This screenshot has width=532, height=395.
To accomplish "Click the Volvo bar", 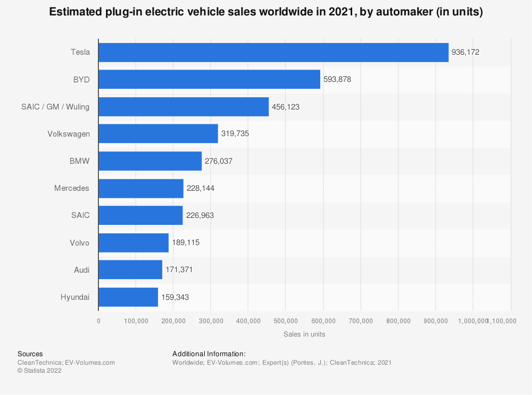I will click(x=134, y=242).
